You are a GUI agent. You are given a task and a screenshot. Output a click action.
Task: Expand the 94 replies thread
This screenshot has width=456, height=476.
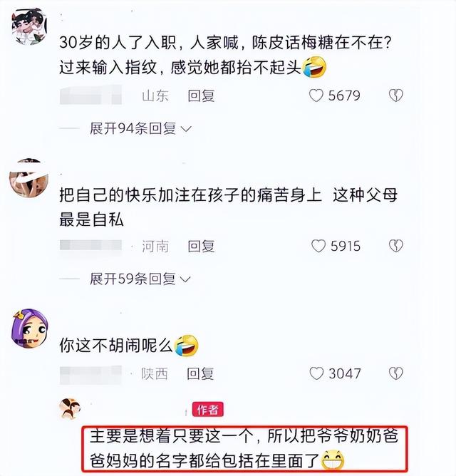click(140, 129)
